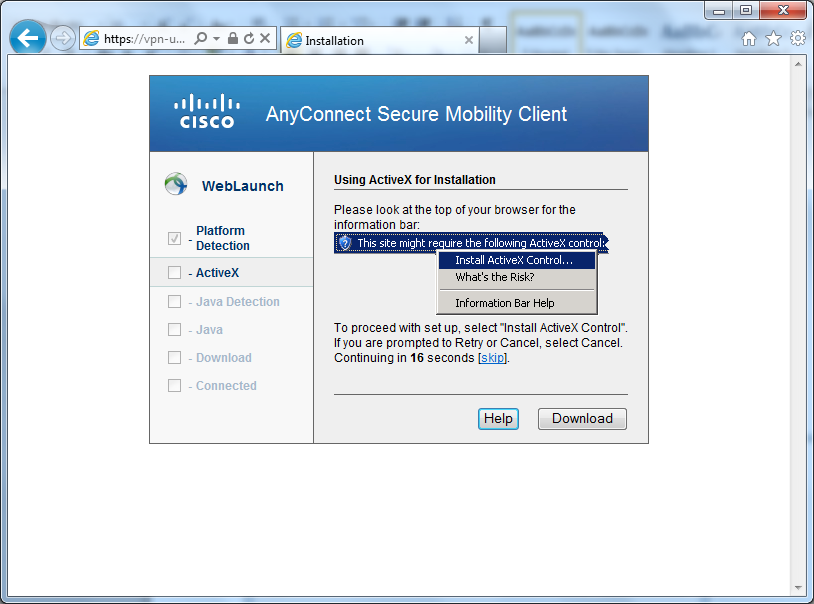Click the Cisco logo

point(207,111)
